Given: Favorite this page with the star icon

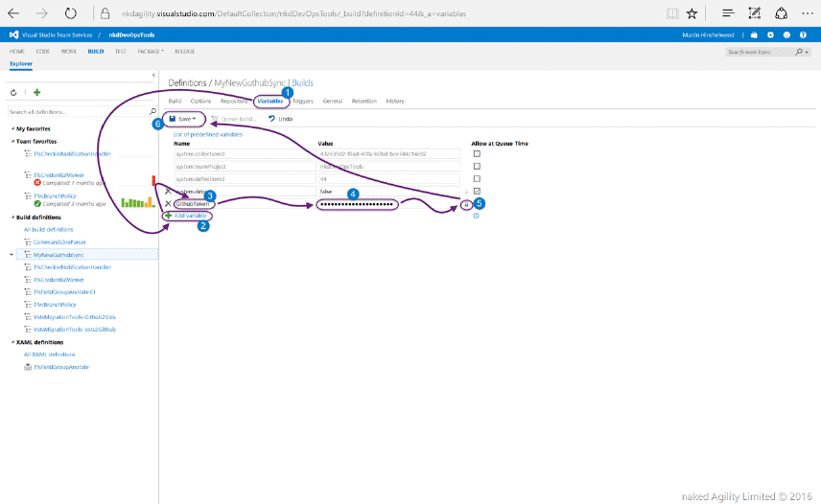Looking at the screenshot, I should coord(692,13).
